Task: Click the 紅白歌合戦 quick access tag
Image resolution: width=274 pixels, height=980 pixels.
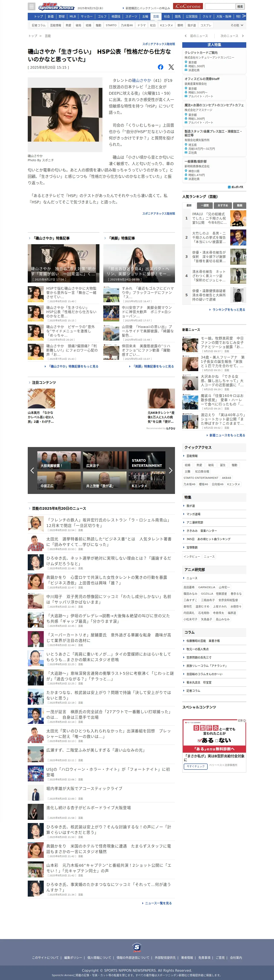Action: [x=202, y=471]
